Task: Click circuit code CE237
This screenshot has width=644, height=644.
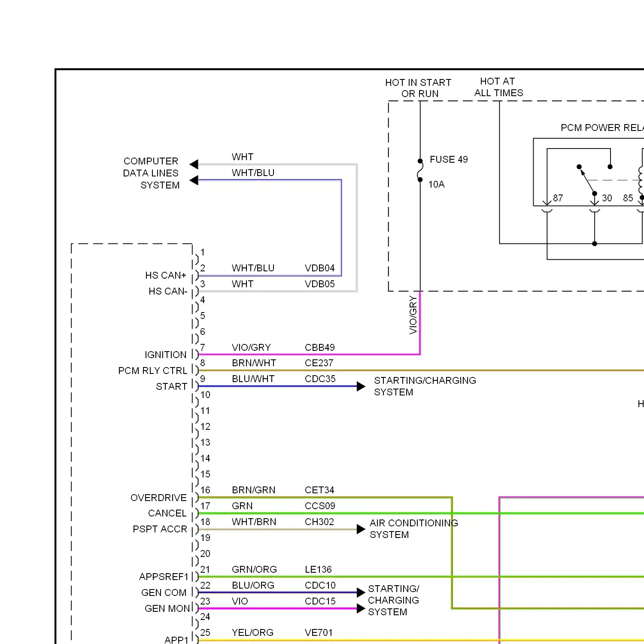Action: (x=319, y=363)
